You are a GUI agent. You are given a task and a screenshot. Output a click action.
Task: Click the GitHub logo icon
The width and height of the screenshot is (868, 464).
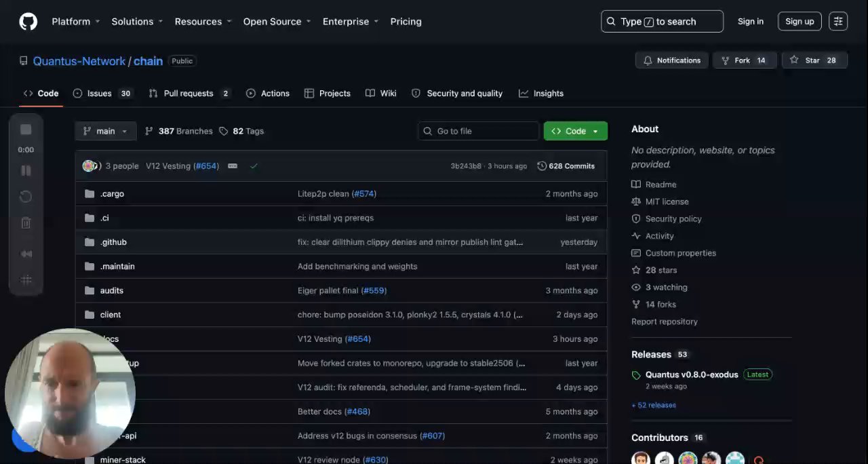point(28,22)
